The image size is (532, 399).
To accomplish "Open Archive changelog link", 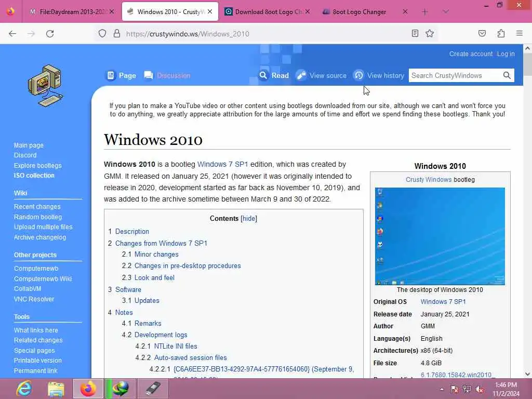I will tap(39, 237).
